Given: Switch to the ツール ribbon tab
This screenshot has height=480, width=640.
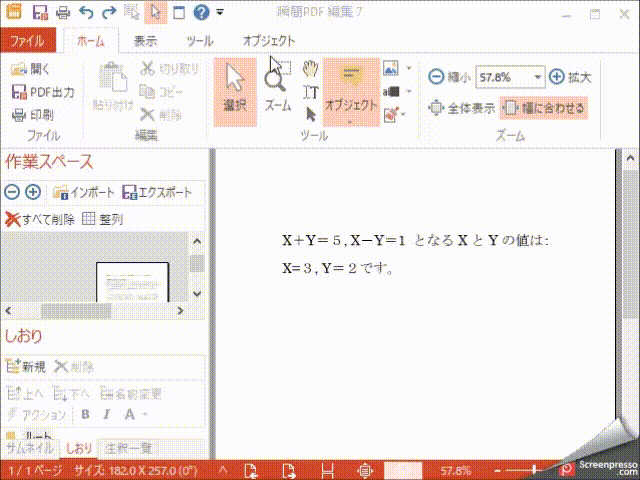Looking at the screenshot, I should [x=200, y=41].
